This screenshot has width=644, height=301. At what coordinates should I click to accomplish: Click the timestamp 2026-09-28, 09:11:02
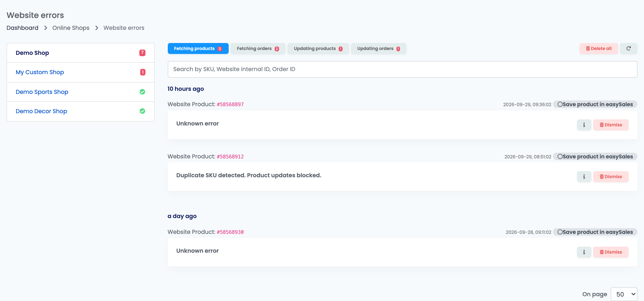529,232
